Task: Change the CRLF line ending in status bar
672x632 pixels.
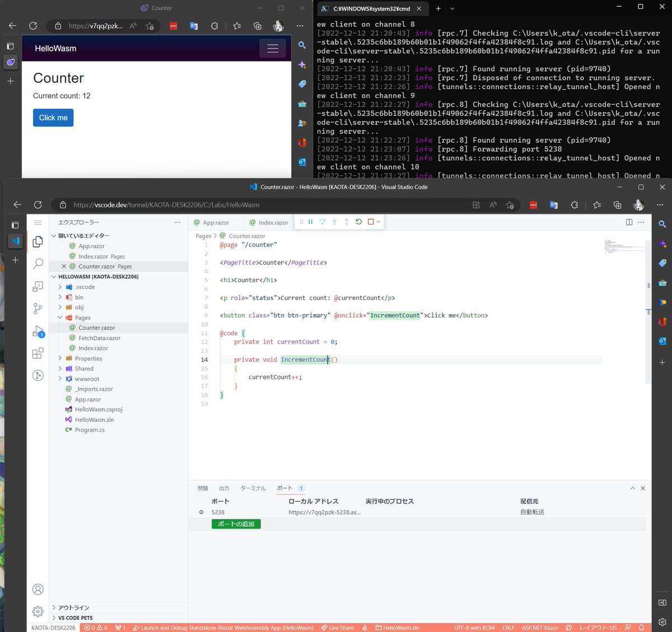Action: click(508, 628)
